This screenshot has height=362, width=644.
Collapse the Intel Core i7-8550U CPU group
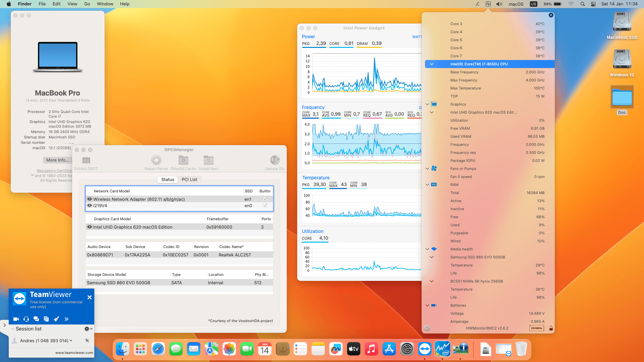432,64
